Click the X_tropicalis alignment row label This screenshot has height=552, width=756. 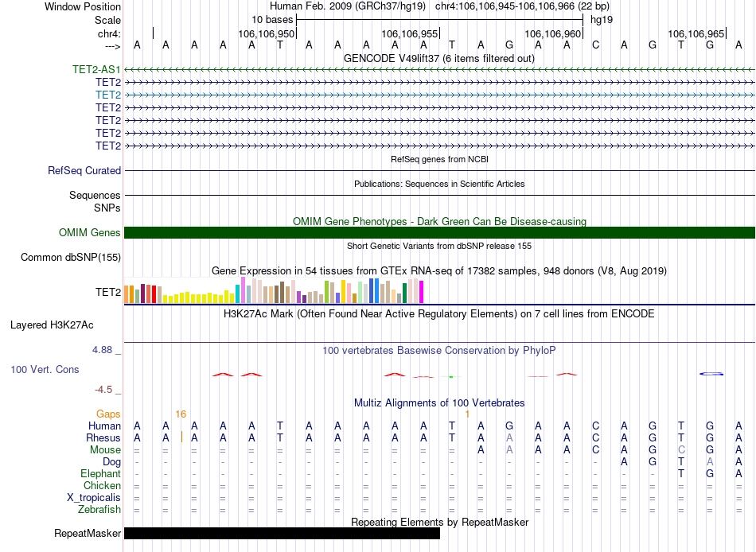(x=94, y=498)
